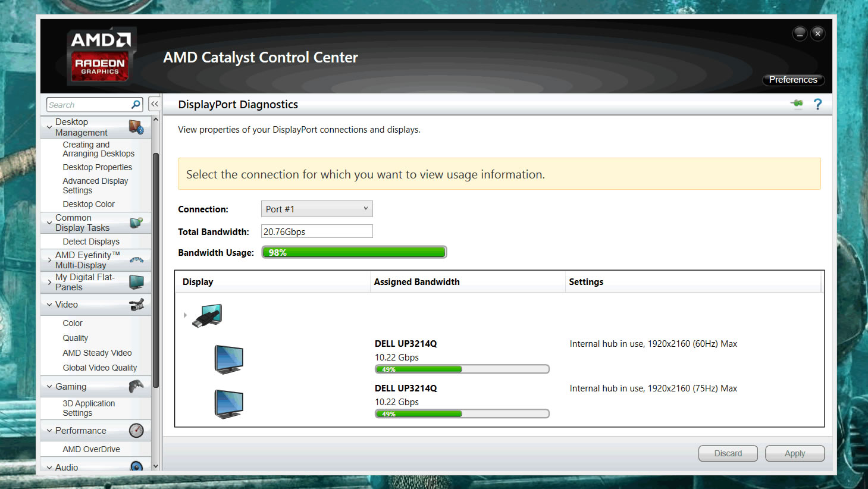Click second display's 49% bandwidth bar
Screen dimensions: 868x489
pyautogui.click(x=462, y=414)
